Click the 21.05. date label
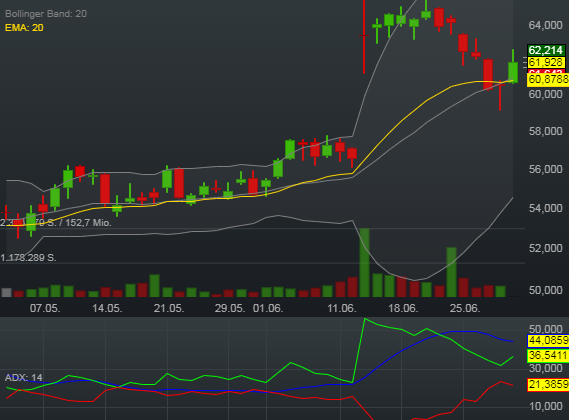The width and height of the screenshot is (569, 420). coord(169,309)
